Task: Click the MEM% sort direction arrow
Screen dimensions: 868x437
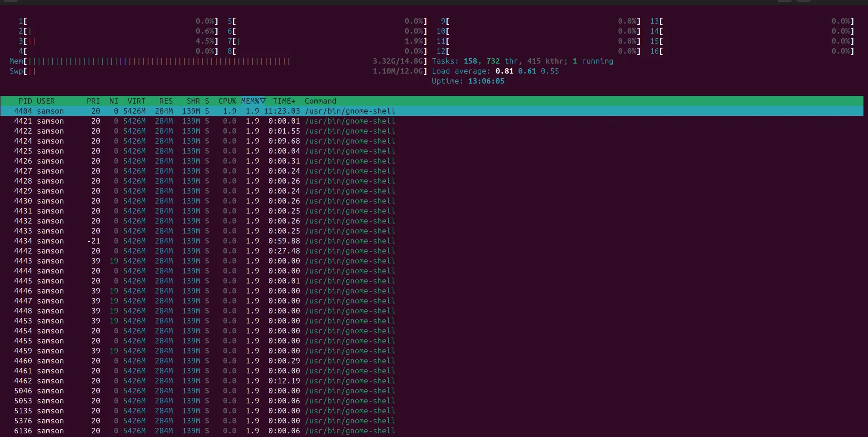Action: tap(263, 101)
